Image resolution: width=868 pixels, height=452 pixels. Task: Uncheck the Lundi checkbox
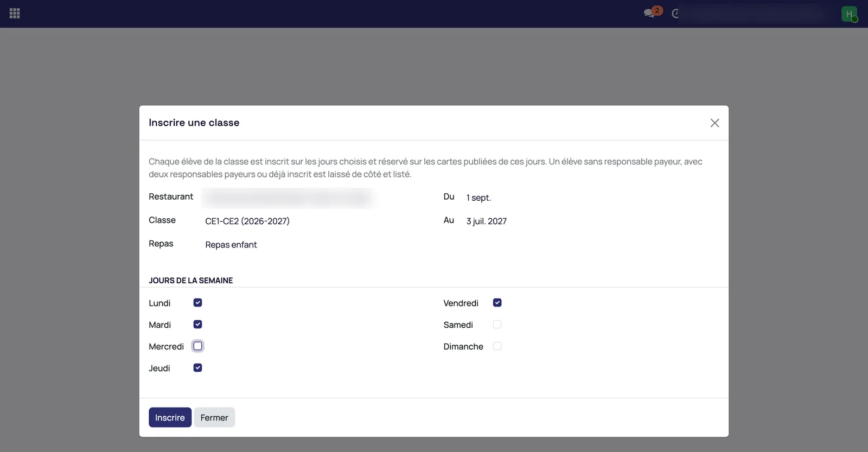click(x=197, y=303)
